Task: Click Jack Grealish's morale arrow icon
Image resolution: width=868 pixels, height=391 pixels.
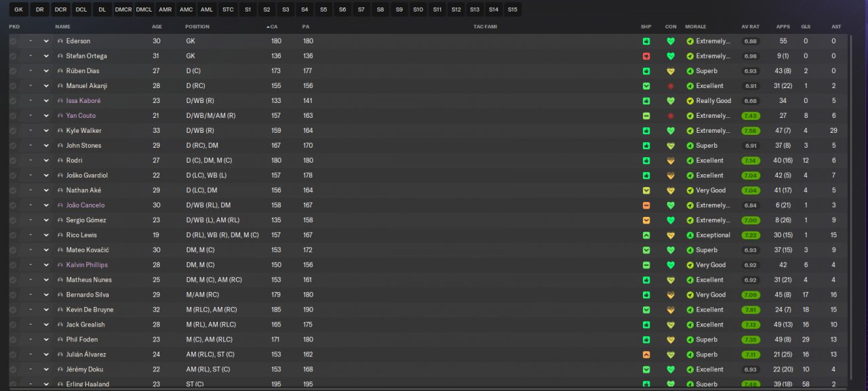Action: [690, 325]
